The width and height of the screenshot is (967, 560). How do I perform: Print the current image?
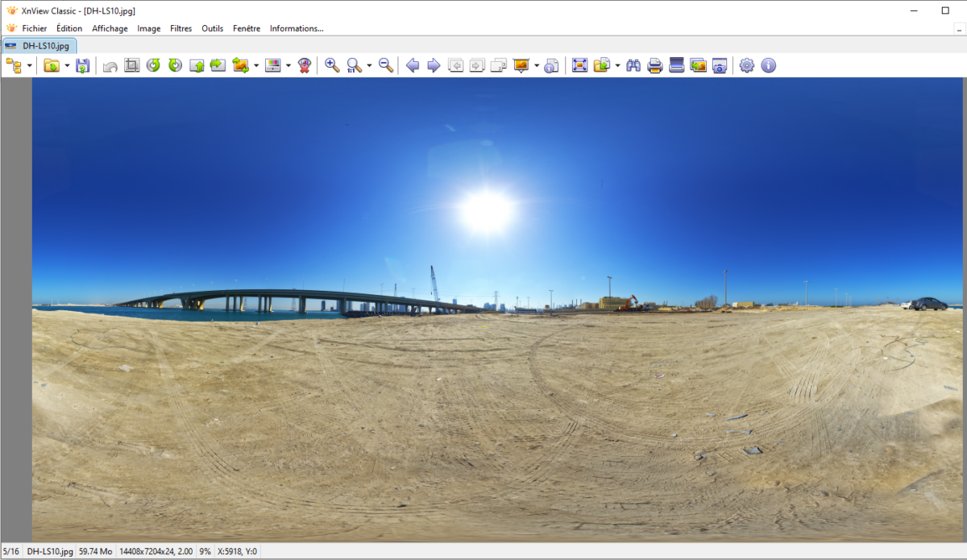(x=655, y=65)
